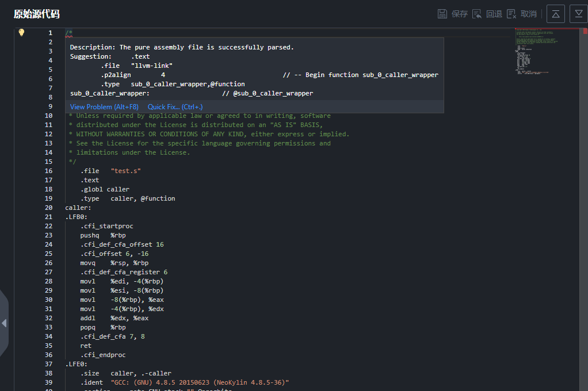Click the 回退 rollback icon

pyautogui.click(x=476, y=14)
